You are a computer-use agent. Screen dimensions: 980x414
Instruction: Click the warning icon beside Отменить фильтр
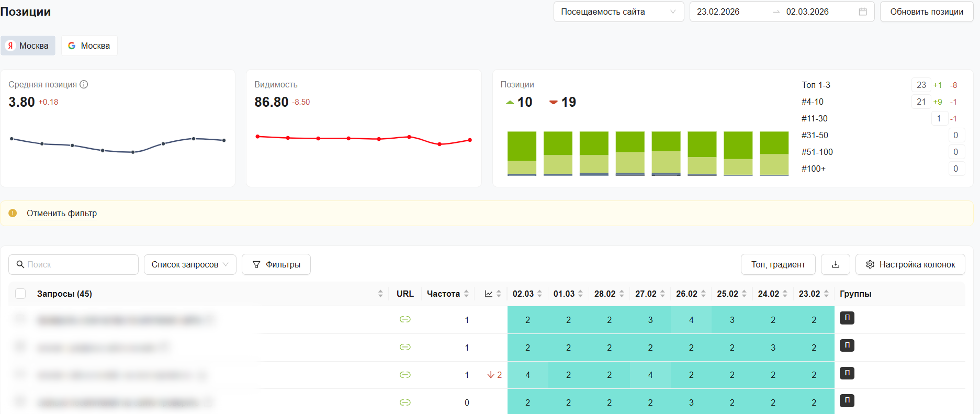(x=13, y=213)
